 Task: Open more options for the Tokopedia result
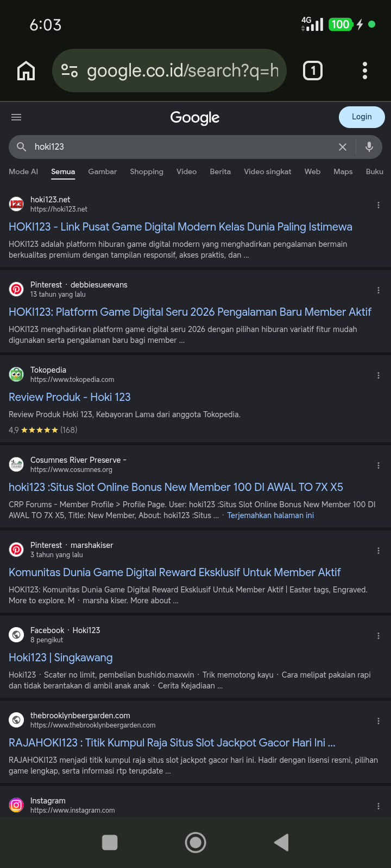point(379,375)
